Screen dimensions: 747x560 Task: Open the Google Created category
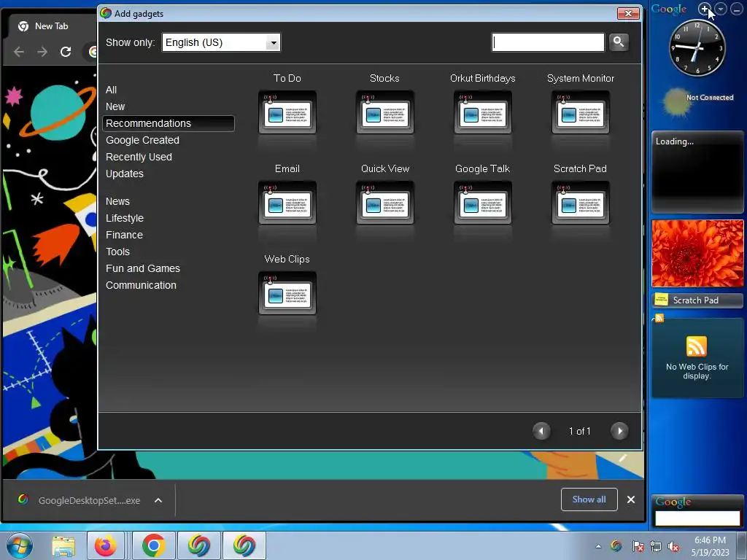point(142,141)
